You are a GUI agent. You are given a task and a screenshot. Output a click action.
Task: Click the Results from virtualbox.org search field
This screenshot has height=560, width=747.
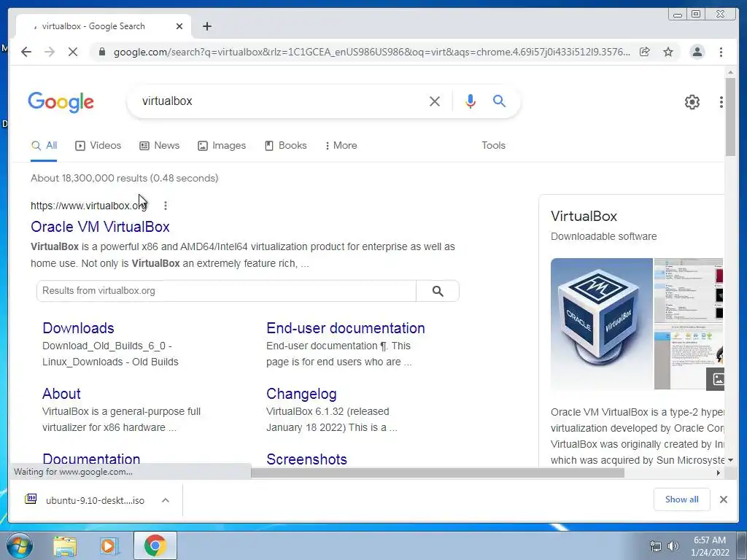tap(226, 290)
